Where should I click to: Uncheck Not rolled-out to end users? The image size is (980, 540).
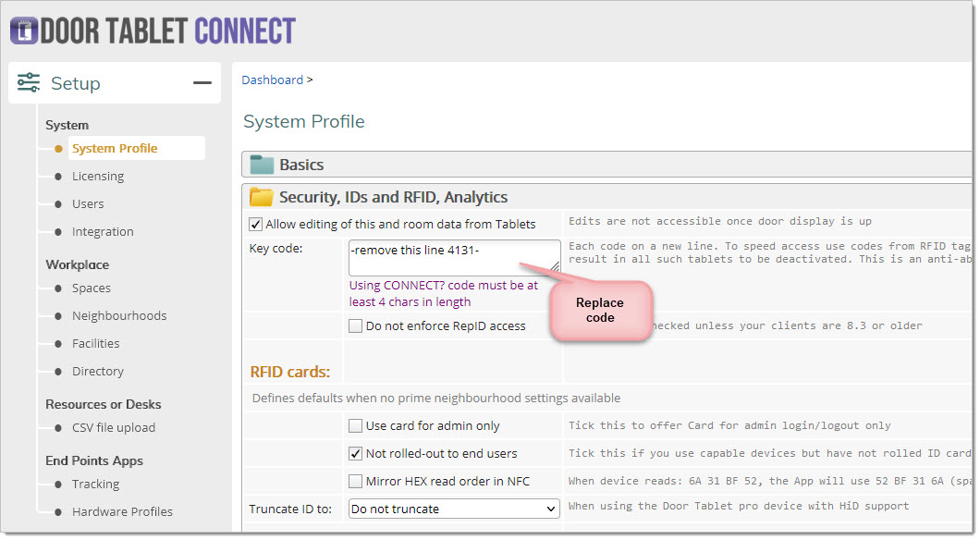(x=356, y=454)
